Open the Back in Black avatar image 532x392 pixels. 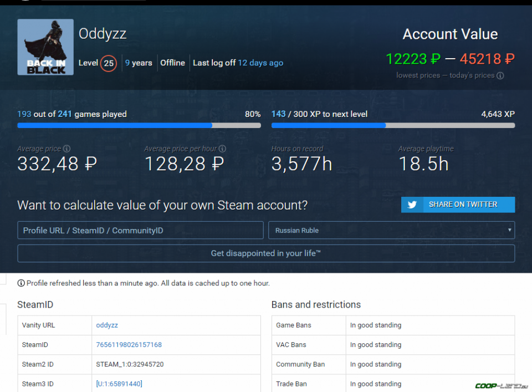pos(45,47)
